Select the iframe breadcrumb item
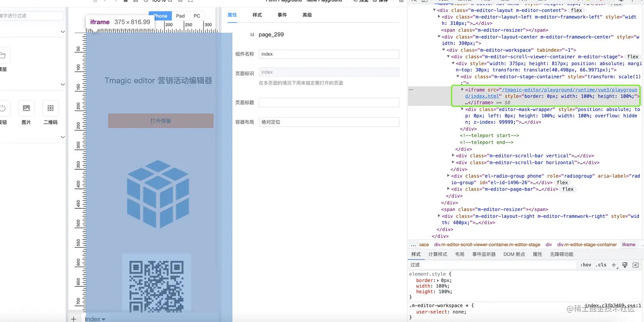The image size is (644, 322). (629, 245)
